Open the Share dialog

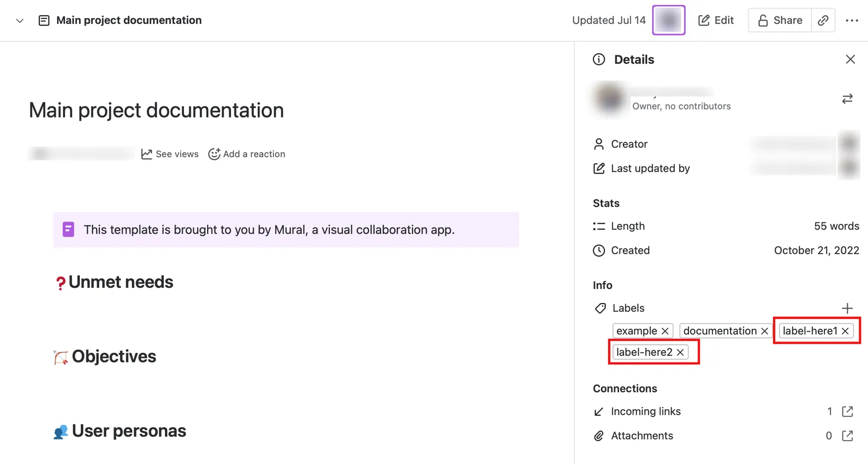tap(780, 20)
